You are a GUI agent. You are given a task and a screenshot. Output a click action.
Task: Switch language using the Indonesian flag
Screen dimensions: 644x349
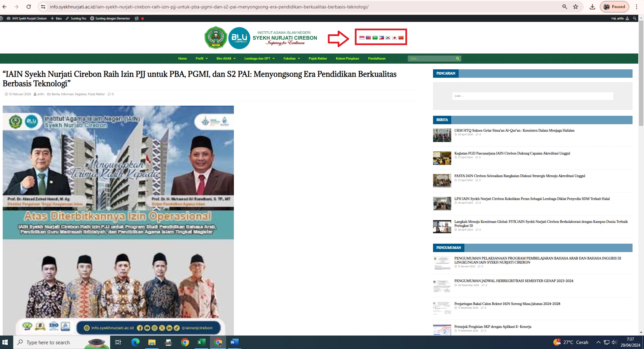click(362, 38)
